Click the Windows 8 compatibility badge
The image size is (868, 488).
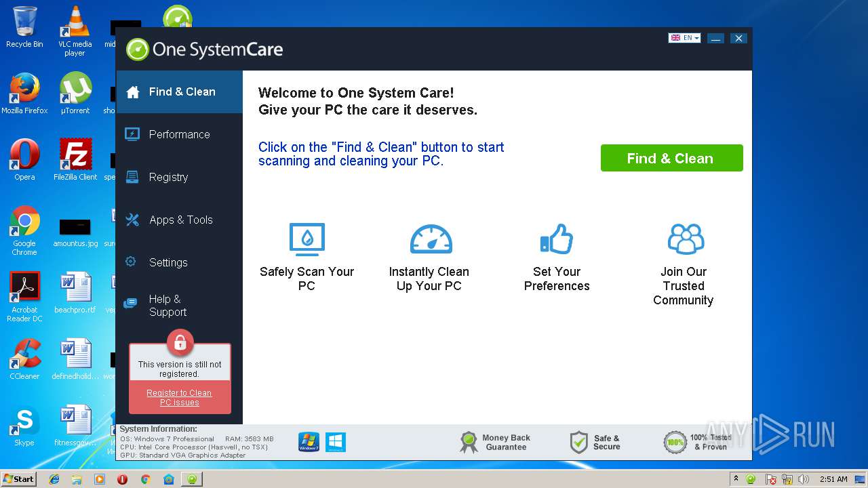336,442
